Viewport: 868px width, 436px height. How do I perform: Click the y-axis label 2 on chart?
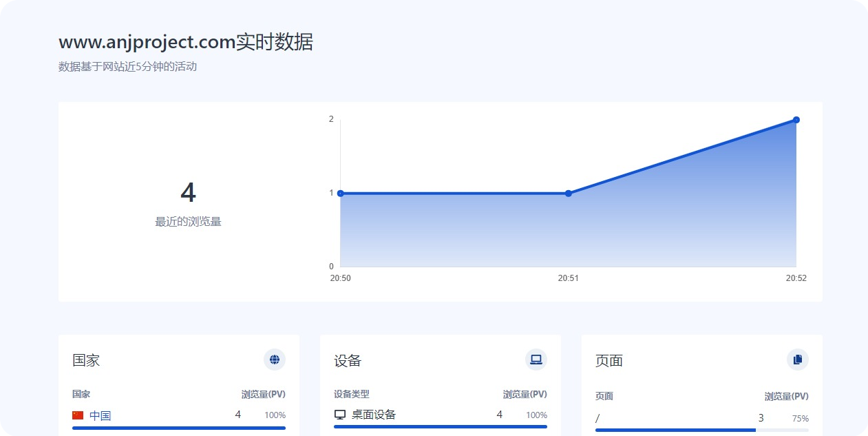coord(331,119)
